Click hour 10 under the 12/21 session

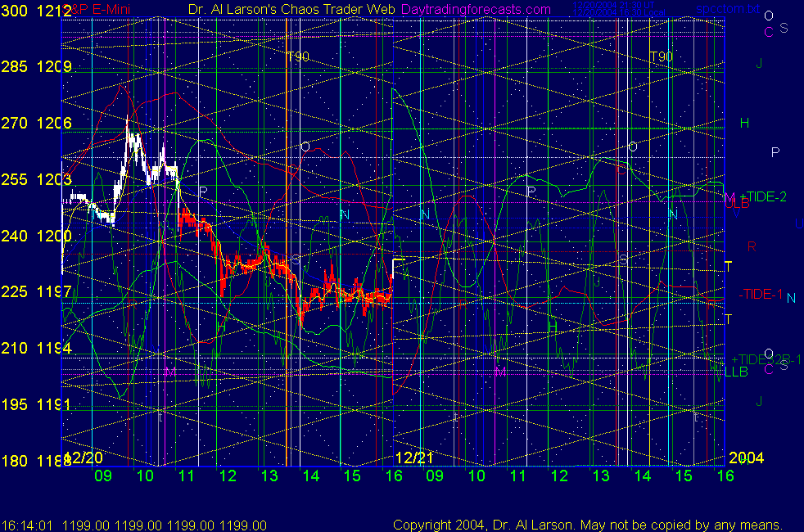coord(477,476)
